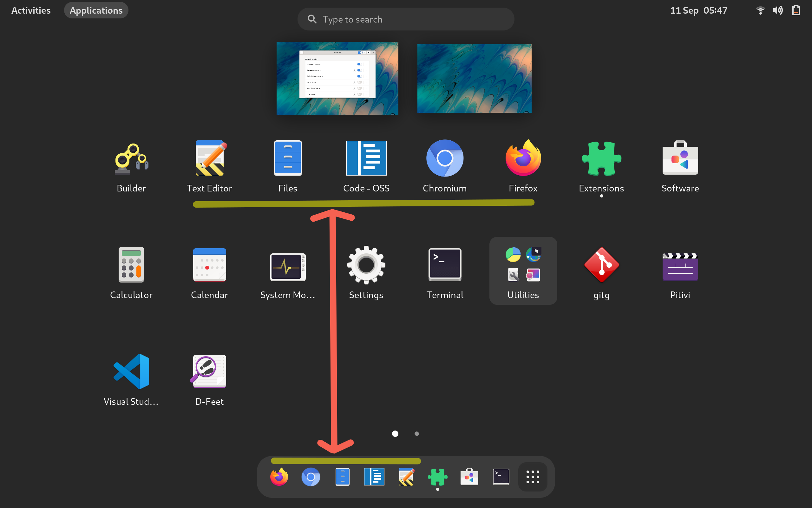Click the battery status icon

tap(796, 10)
